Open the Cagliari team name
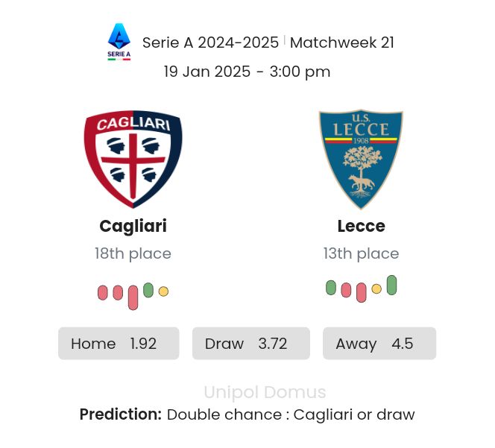Viewport: 495px width, 448px height. click(x=133, y=226)
